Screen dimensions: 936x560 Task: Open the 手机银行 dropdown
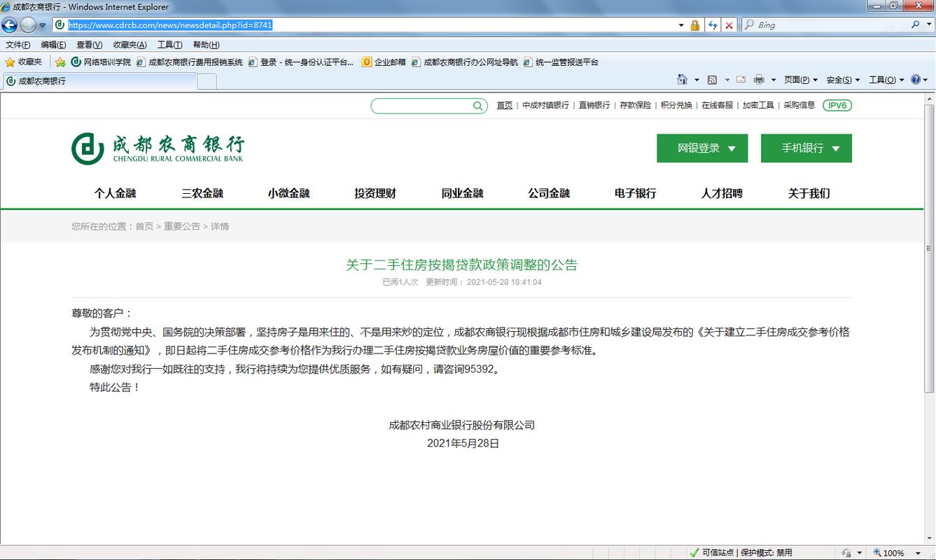pyautogui.click(x=806, y=148)
